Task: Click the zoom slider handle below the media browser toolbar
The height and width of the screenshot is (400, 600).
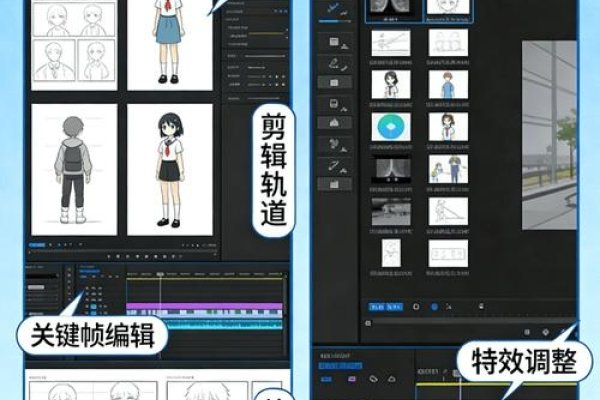Action: (368, 323)
